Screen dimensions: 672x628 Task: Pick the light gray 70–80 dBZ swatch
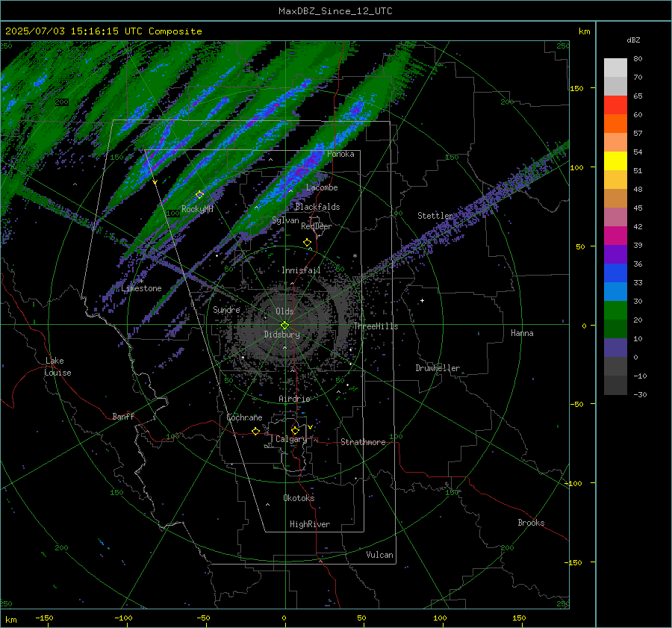(x=615, y=68)
